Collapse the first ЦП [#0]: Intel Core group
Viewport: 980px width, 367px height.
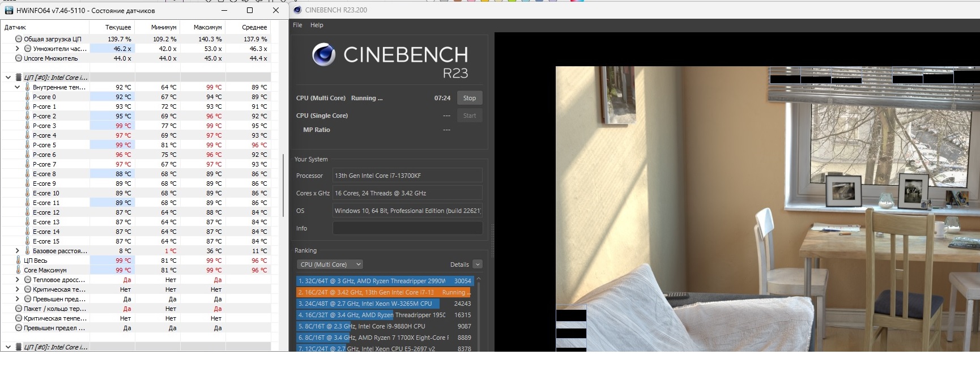pyautogui.click(x=8, y=78)
